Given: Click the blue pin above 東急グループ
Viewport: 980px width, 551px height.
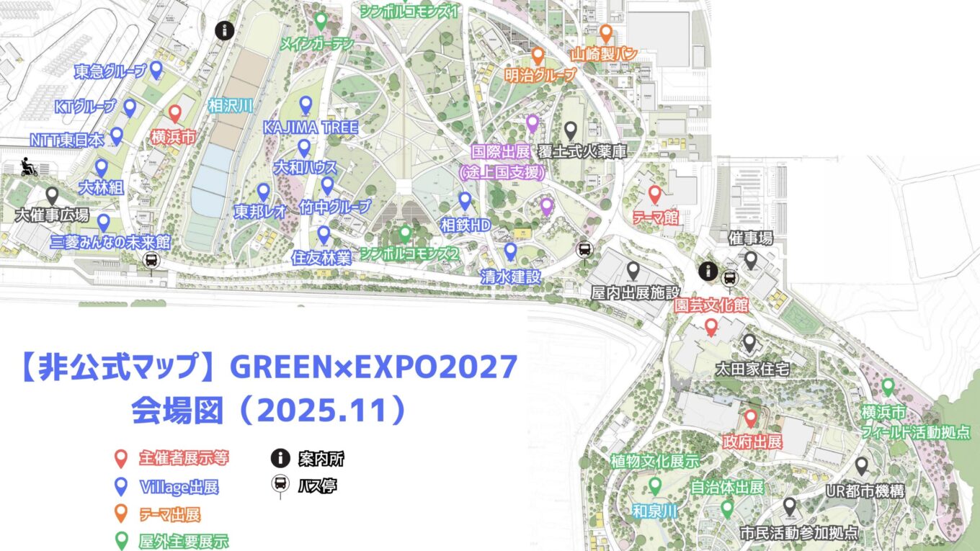Looking at the screenshot, I should click(x=156, y=70).
